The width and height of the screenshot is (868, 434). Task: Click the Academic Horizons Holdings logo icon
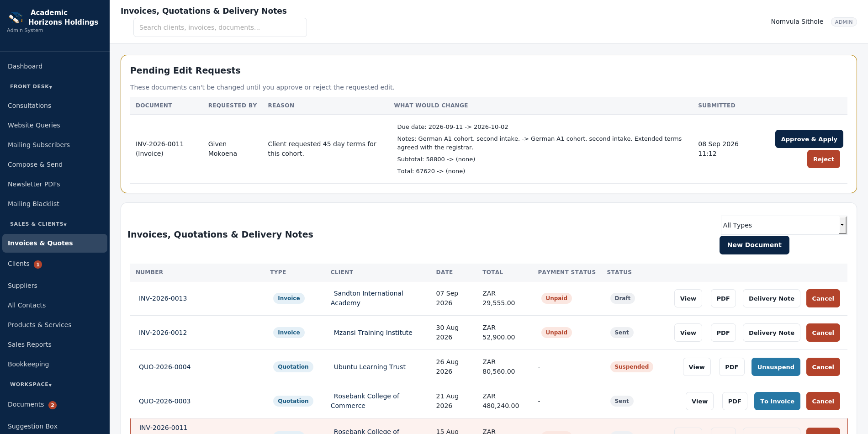16,18
